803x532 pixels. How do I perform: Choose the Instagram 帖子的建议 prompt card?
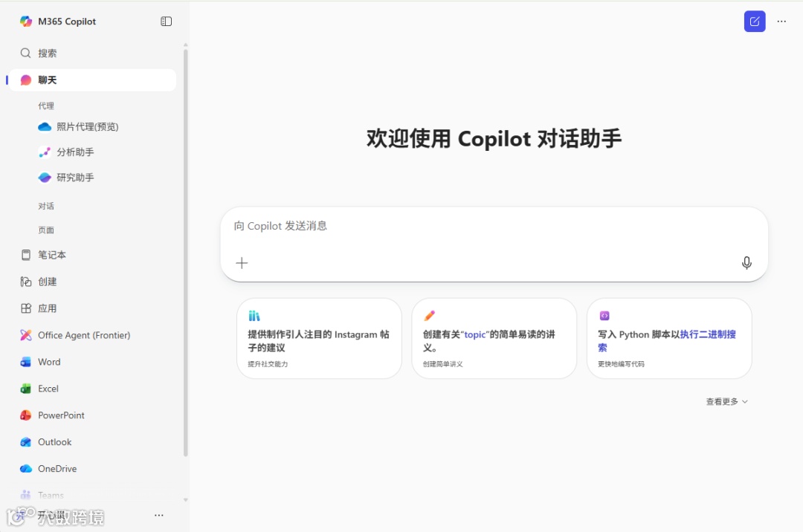[319, 339]
